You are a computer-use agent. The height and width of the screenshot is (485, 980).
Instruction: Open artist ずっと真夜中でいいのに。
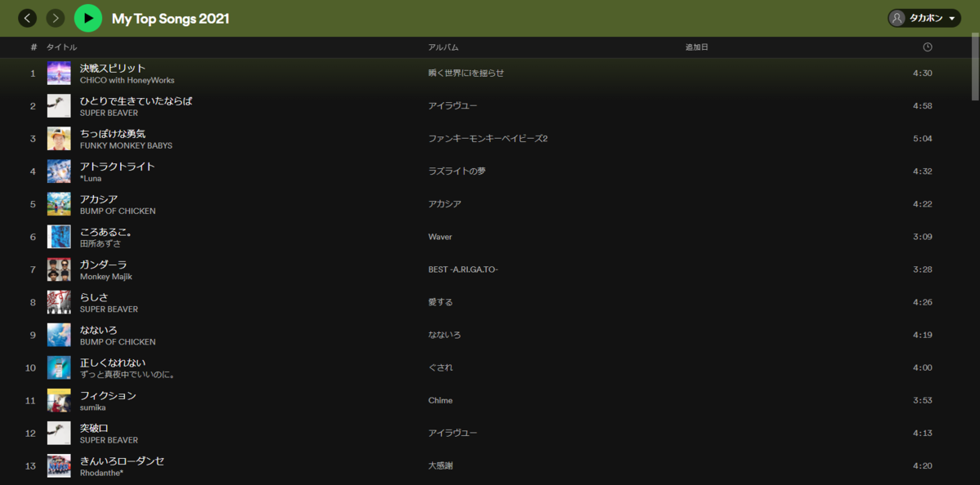click(x=128, y=375)
